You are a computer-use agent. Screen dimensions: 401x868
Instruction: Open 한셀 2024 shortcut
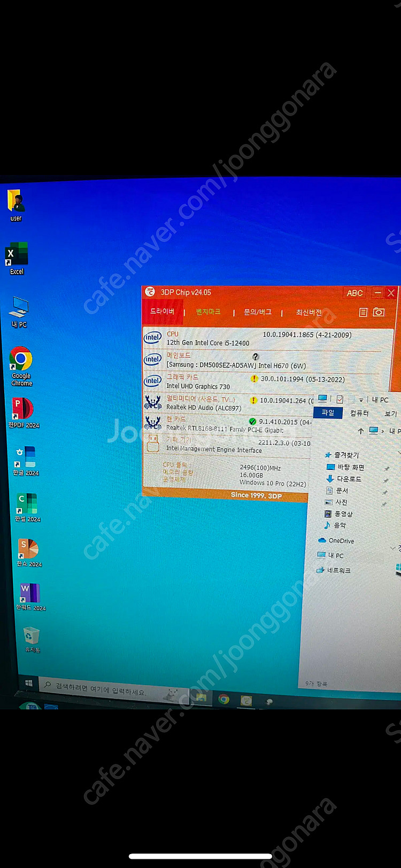tap(27, 507)
